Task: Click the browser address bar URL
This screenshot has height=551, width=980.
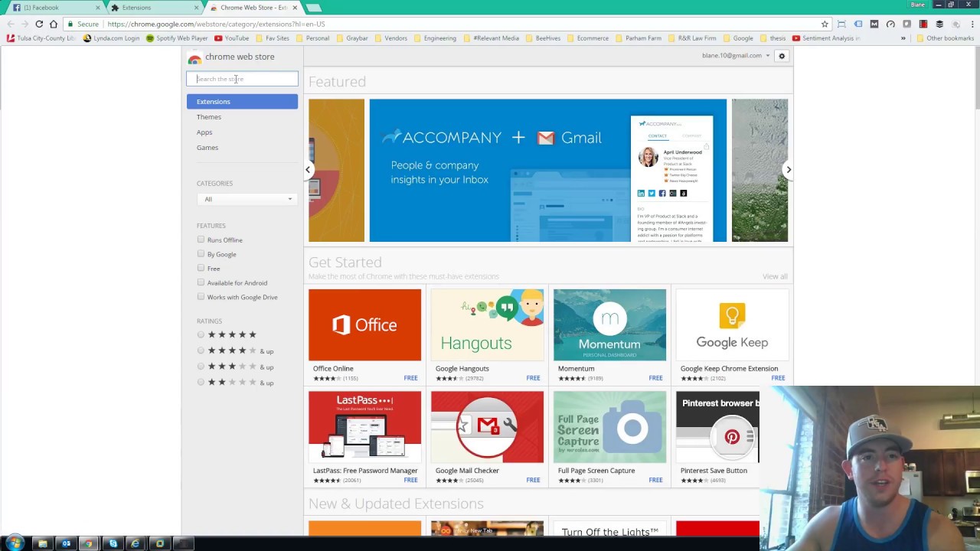Action: click(216, 24)
